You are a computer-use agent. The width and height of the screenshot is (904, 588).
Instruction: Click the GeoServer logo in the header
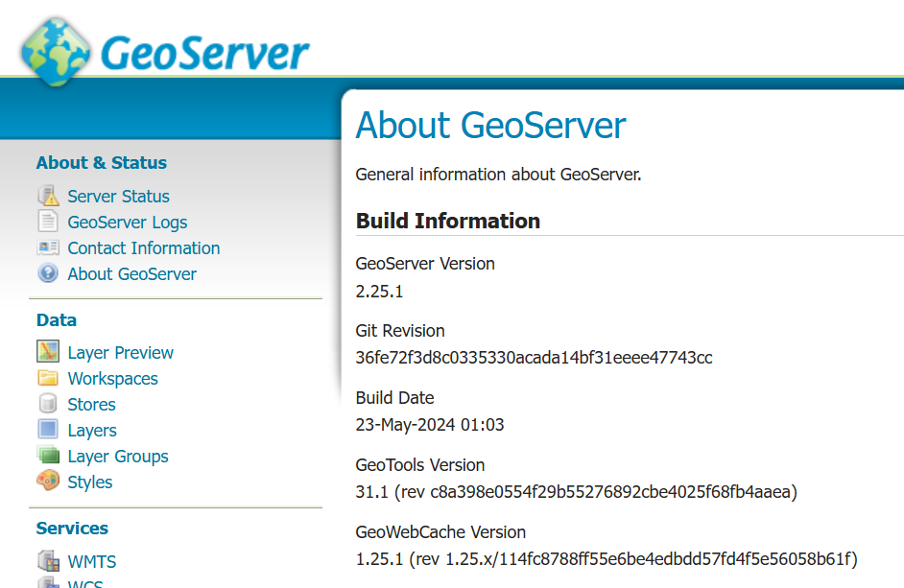165,51
